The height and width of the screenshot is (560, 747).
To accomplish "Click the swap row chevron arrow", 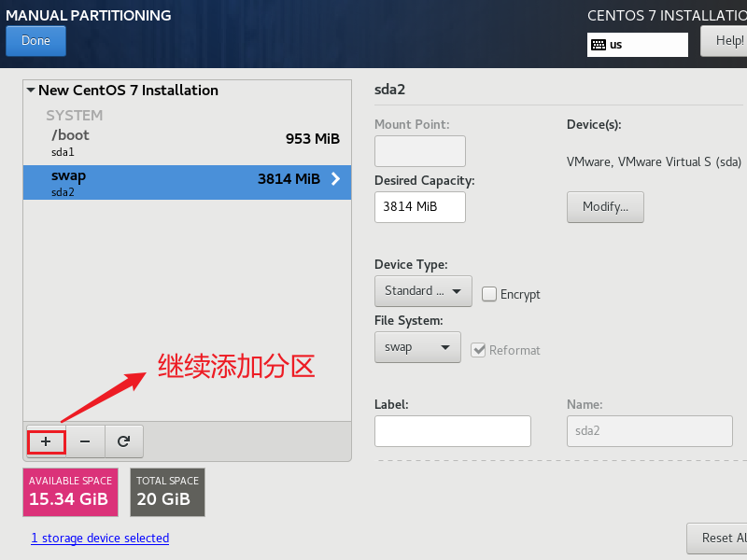I will pos(336,179).
